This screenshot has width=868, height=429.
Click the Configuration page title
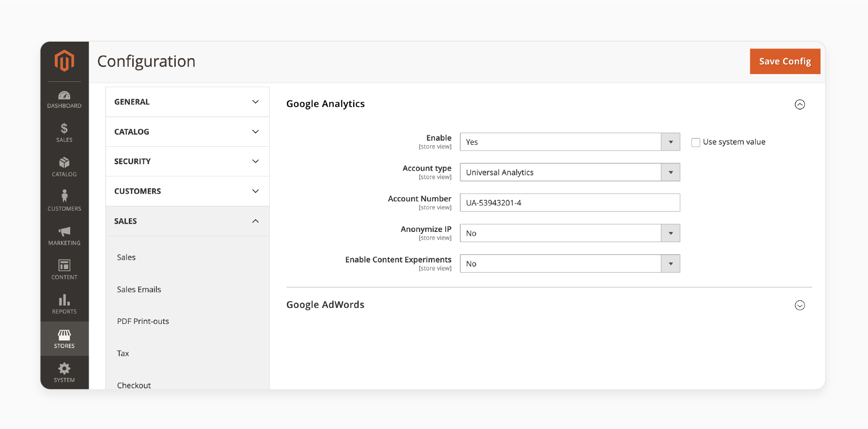click(x=146, y=61)
